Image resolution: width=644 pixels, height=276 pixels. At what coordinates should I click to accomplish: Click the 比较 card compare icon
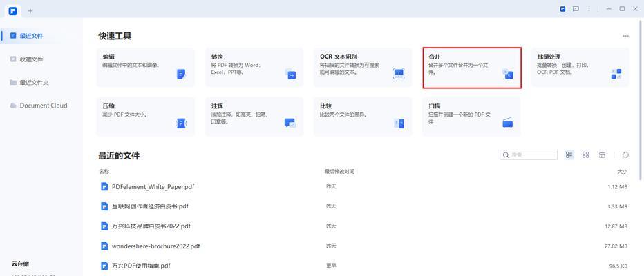click(399, 123)
